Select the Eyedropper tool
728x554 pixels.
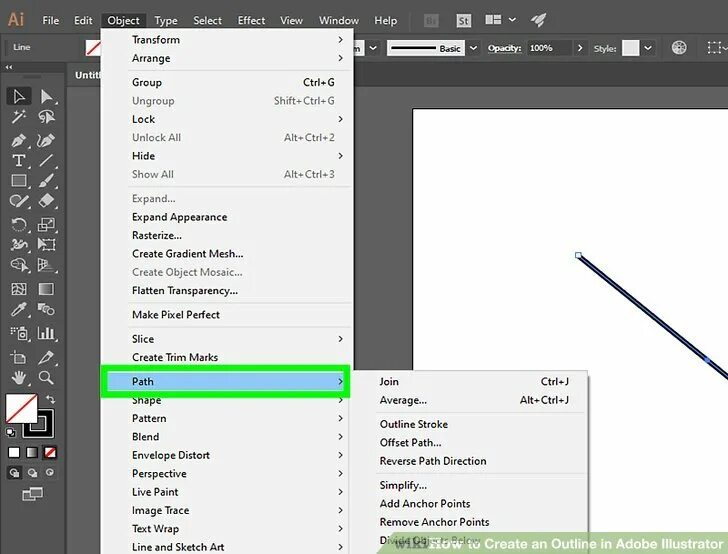tap(19, 309)
